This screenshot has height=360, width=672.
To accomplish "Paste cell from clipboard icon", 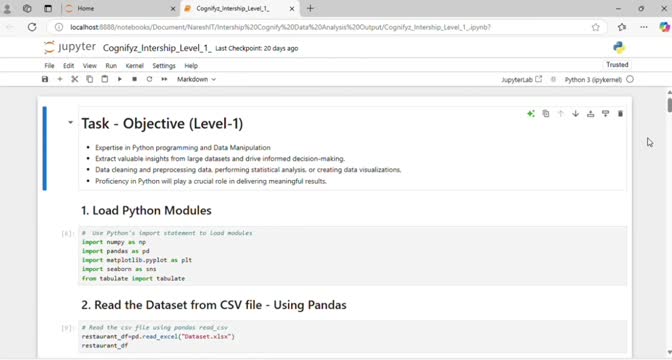I will click(x=105, y=79).
